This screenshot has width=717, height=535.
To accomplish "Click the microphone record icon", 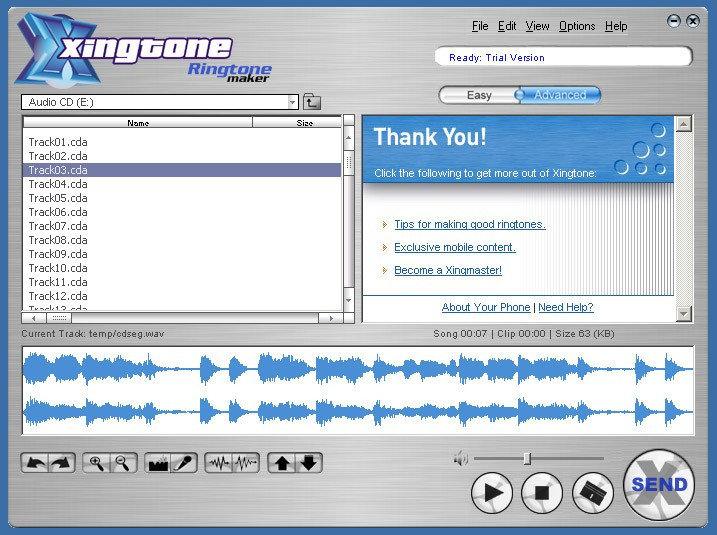I will 184,463.
